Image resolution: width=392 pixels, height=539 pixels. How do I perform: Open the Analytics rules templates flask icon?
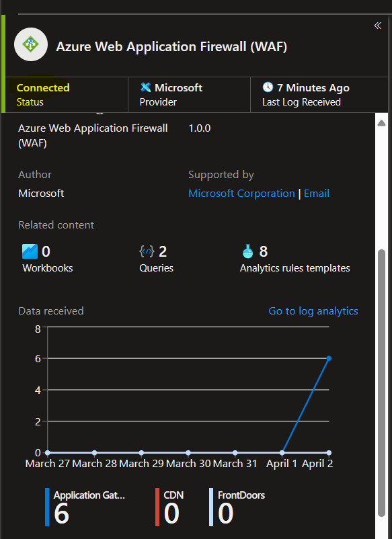(x=247, y=251)
